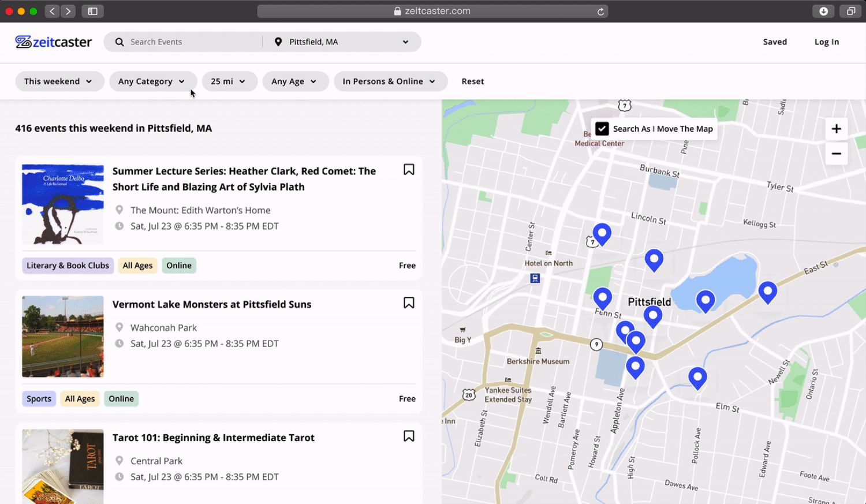Click the Hotel on North marker icon
The image size is (866, 504).
point(548,253)
